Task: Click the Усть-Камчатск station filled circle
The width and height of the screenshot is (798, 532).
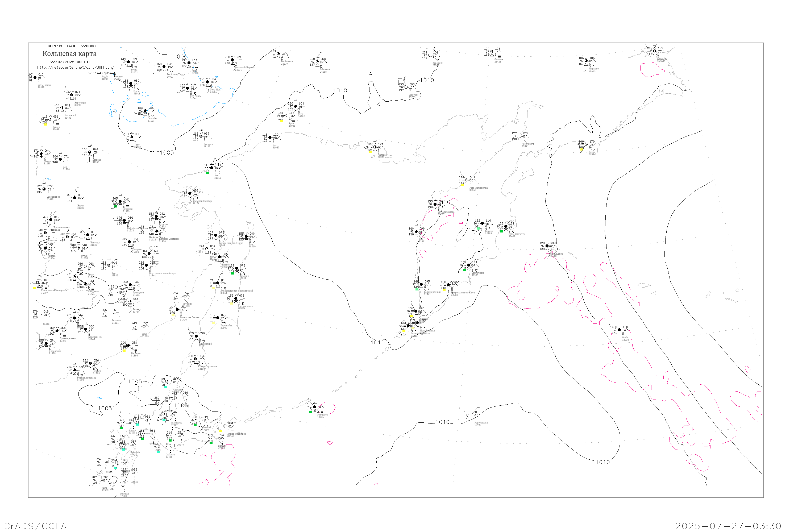Action: pyautogui.click(x=506, y=226)
